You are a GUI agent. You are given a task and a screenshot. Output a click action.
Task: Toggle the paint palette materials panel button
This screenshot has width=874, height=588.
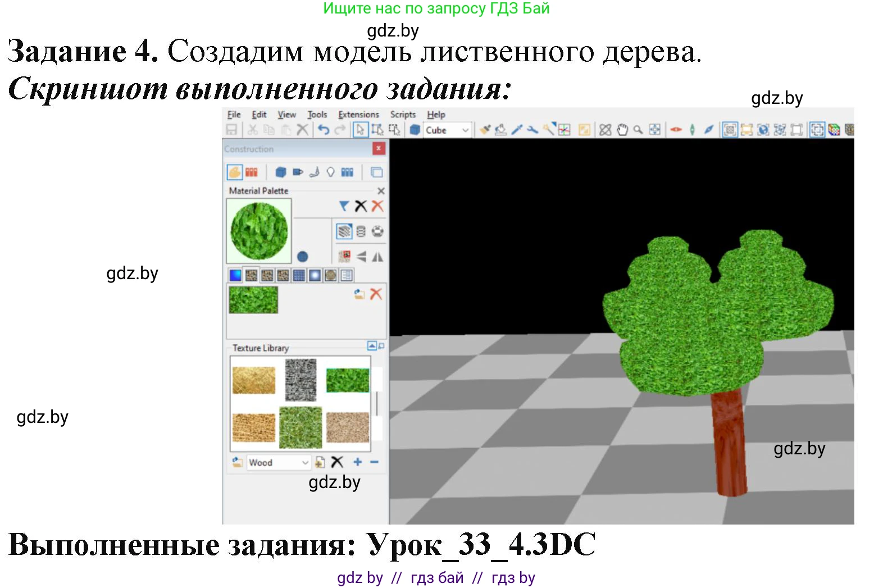(235, 172)
